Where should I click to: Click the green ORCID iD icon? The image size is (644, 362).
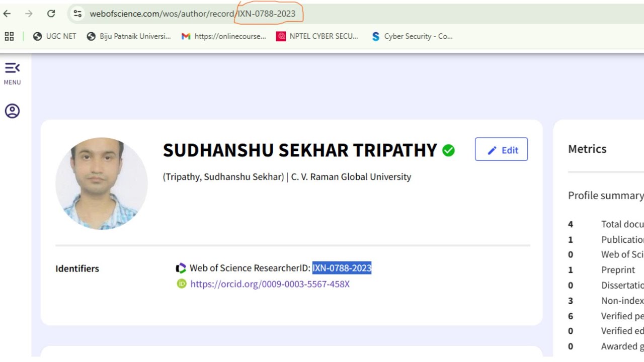pyautogui.click(x=182, y=284)
